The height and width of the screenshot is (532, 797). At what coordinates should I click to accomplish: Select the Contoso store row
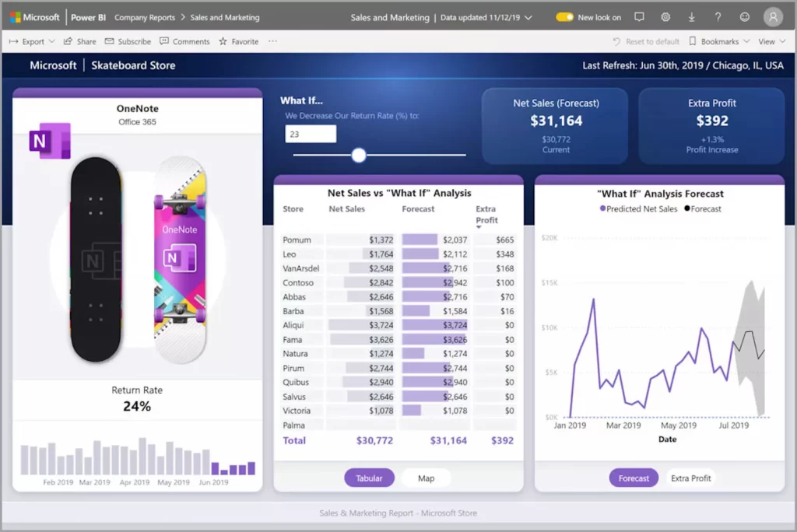pos(398,282)
